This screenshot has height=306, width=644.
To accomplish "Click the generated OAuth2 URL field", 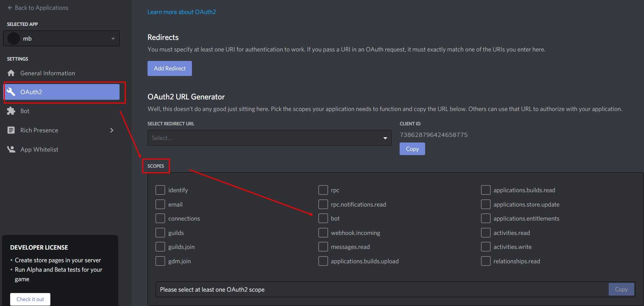I will tap(381, 290).
